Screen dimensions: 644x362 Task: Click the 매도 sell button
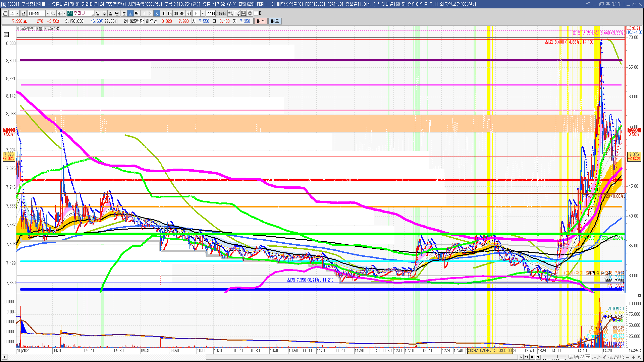tap(275, 21)
